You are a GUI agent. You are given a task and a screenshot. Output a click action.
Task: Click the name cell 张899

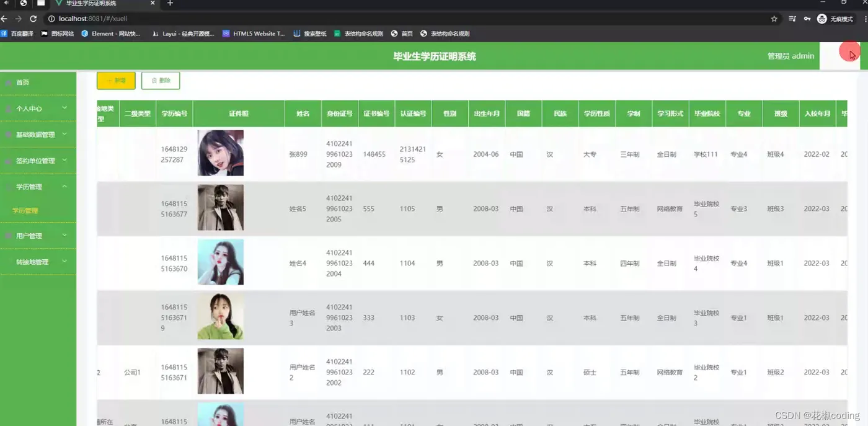click(x=298, y=154)
